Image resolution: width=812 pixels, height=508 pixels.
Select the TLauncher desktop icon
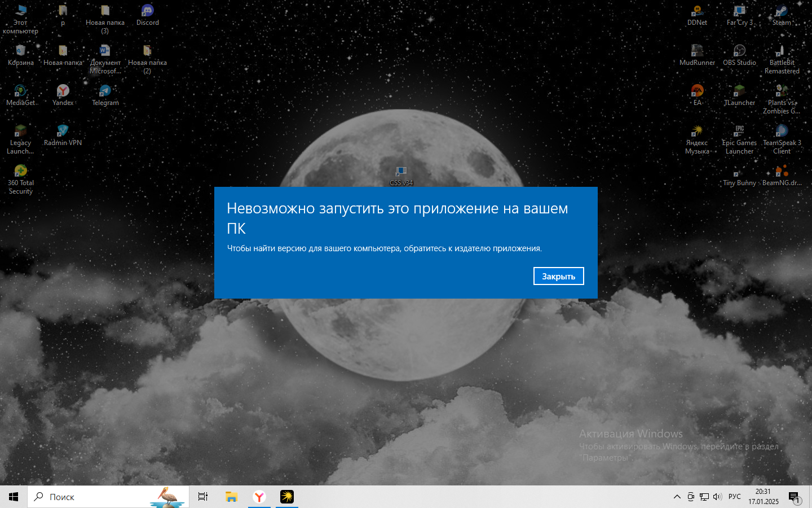(x=739, y=92)
